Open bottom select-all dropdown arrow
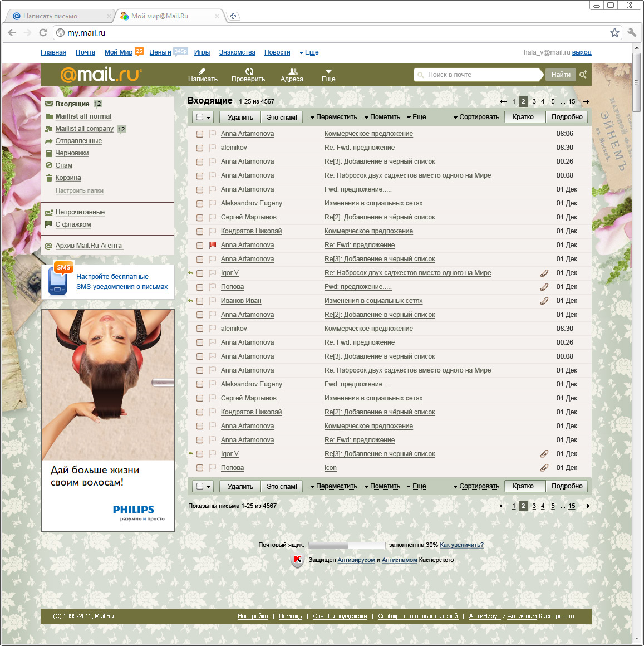 coord(208,487)
